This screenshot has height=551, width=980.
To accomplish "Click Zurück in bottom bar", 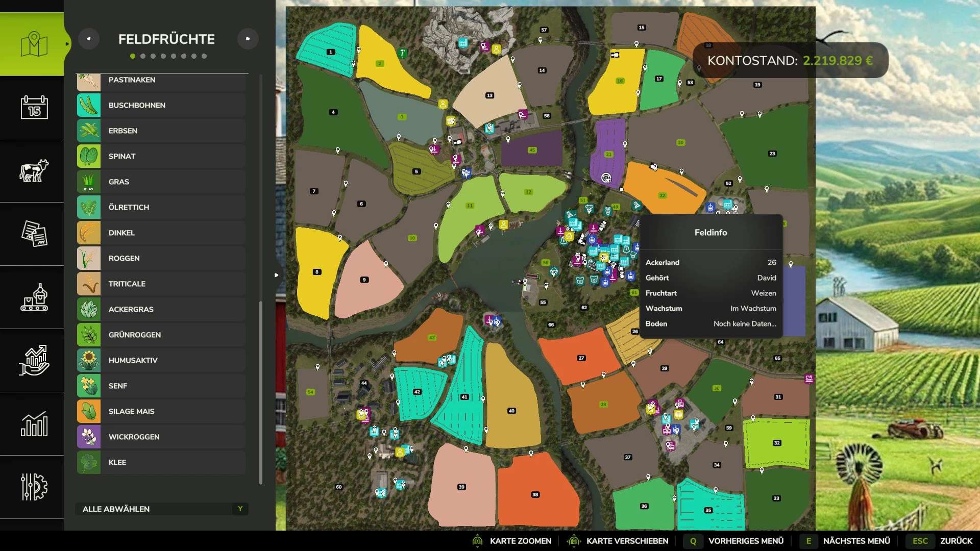I will coord(955,541).
